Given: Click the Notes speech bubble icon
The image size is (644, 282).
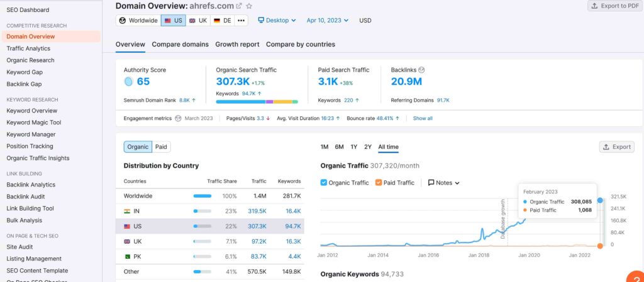Looking at the screenshot, I should pos(431,183).
